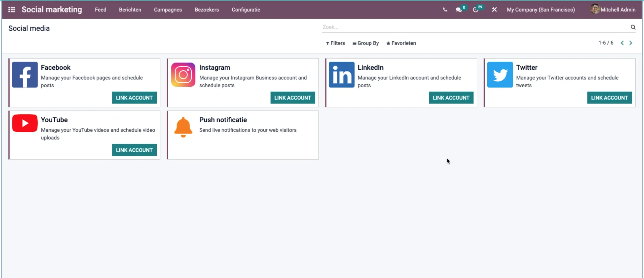This screenshot has height=278, width=644.
Task: Open the Filters dropdown
Action: [335, 43]
